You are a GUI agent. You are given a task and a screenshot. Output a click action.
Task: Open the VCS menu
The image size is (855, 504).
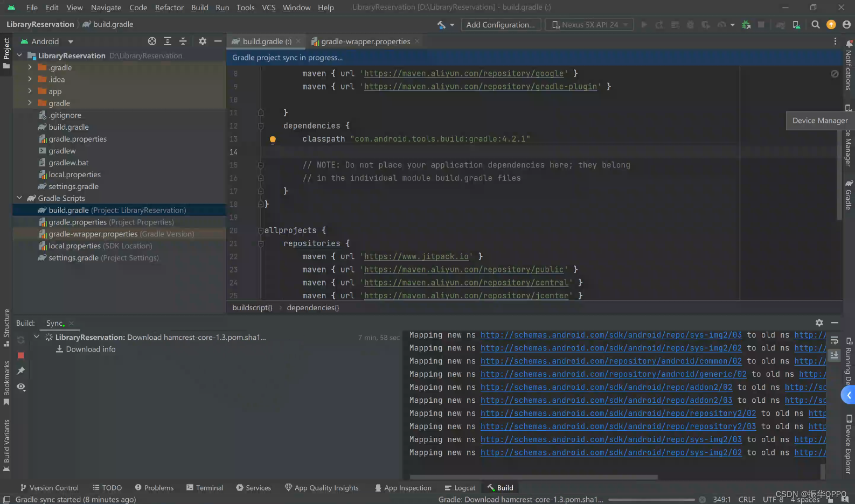[x=269, y=8]
